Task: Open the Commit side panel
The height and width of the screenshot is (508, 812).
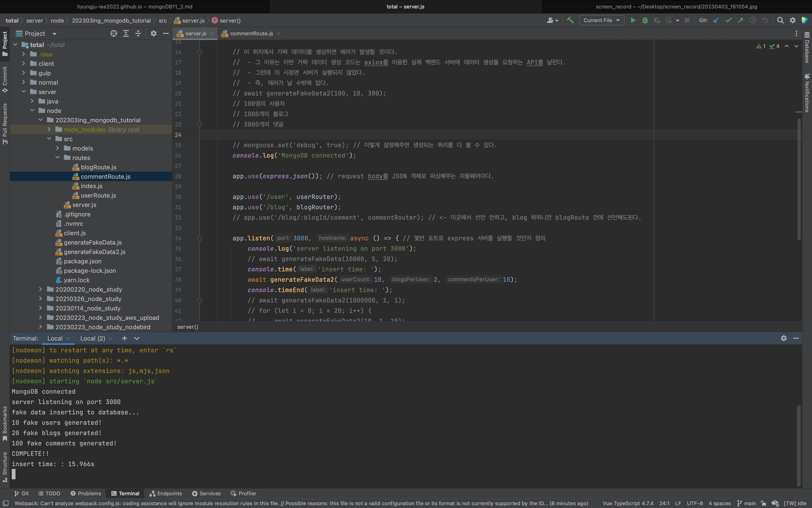Action: tap(5, 79)
